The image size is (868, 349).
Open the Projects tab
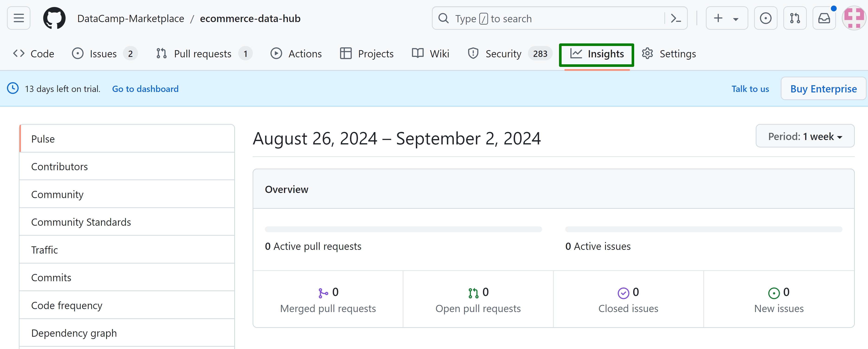367,54
